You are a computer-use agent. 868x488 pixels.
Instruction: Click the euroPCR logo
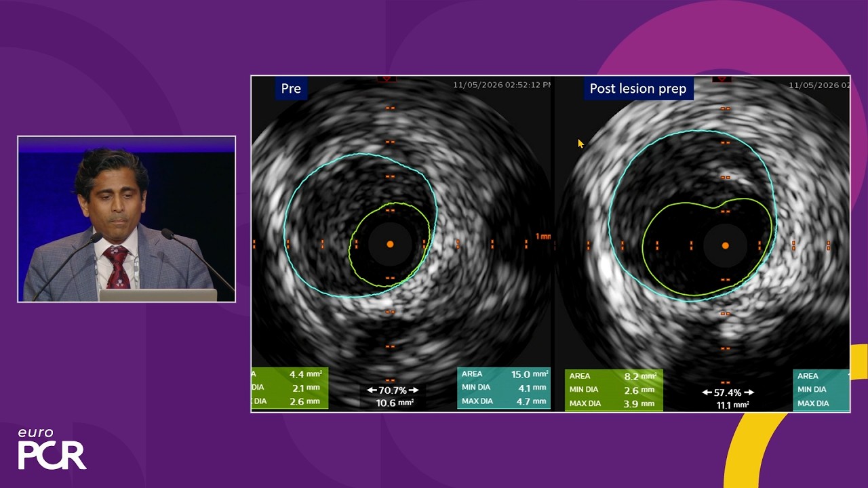coord(52,449)
